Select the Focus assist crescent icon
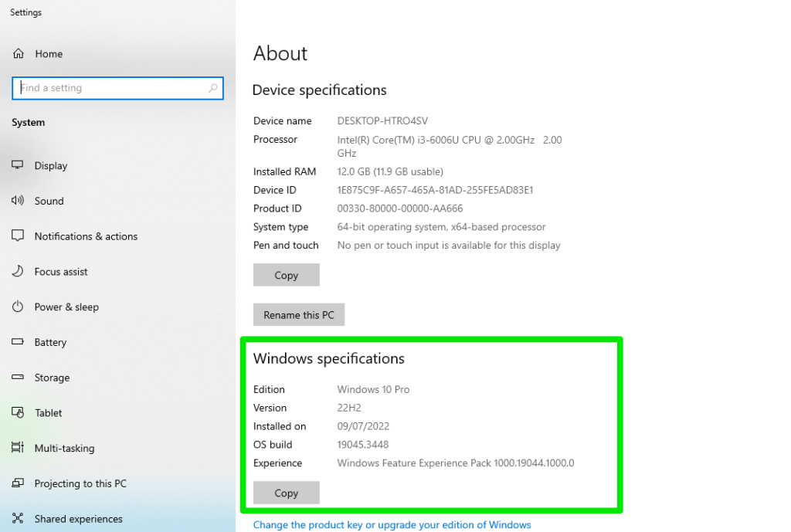The width and height of the screenshot is (791, 532). pyautogui.click(x=19, y=272)
